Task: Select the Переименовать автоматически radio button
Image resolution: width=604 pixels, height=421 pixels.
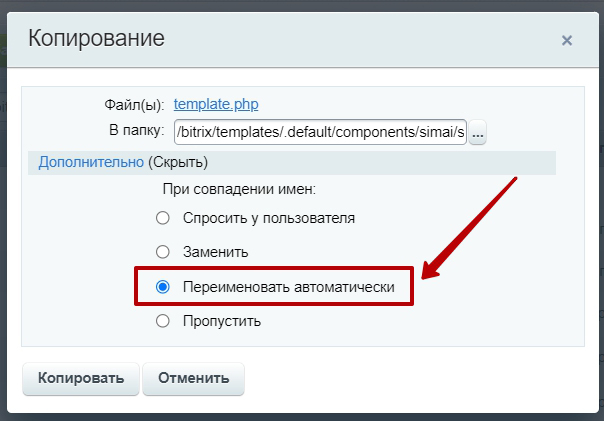Action: 163,287
